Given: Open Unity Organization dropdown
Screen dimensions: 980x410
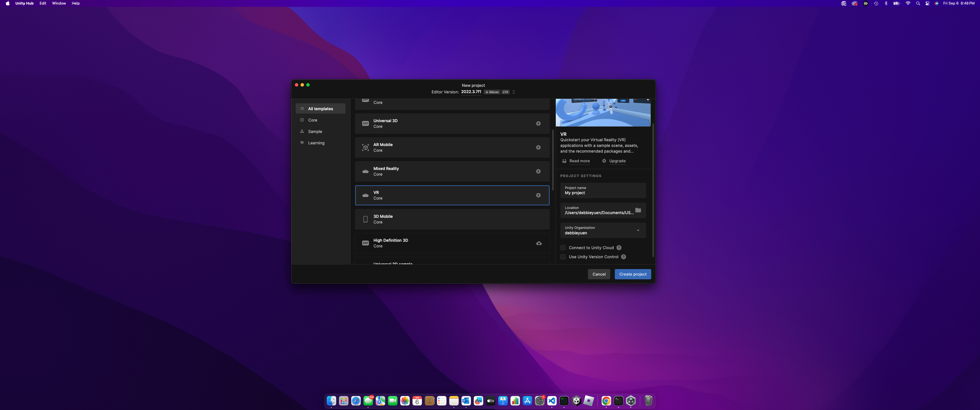Looking at the screenshot, I should click(603, 230).
